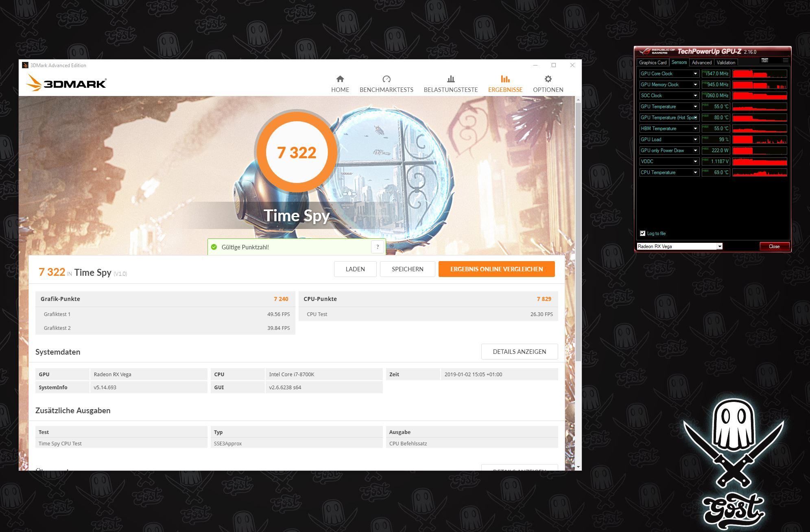Viewport: 810px width, 532px height.
Task: Go to BENCHMARKTESTS in 3DMark
Action: [x=386, y=84]
